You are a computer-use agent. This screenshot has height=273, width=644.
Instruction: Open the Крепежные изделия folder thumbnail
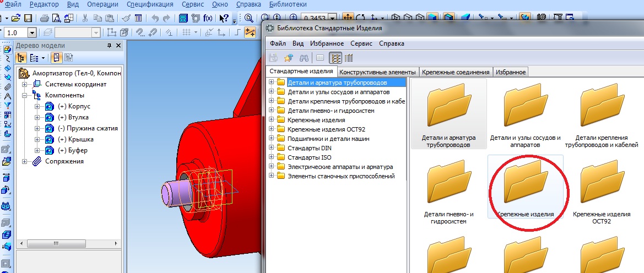click(525, 187)
